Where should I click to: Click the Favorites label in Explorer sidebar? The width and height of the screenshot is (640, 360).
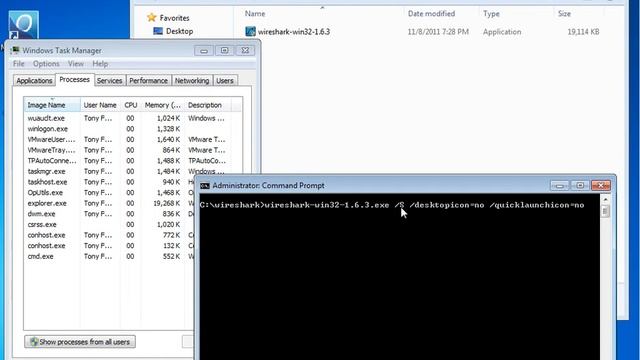tap(174, 18)
